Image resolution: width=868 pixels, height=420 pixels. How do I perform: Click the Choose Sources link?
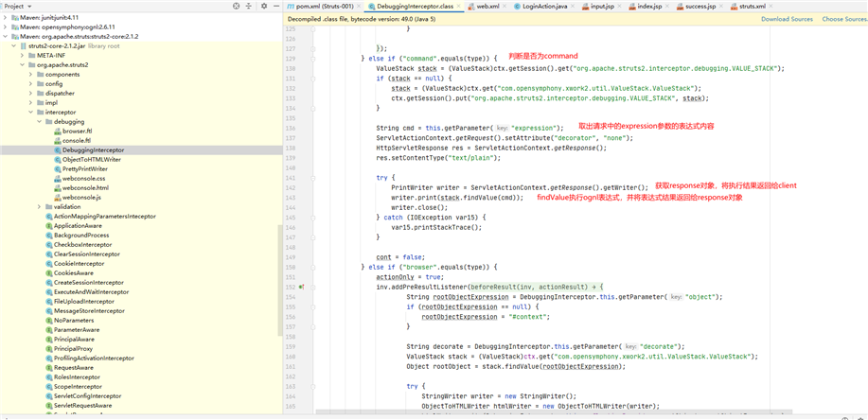pos(844,19)
